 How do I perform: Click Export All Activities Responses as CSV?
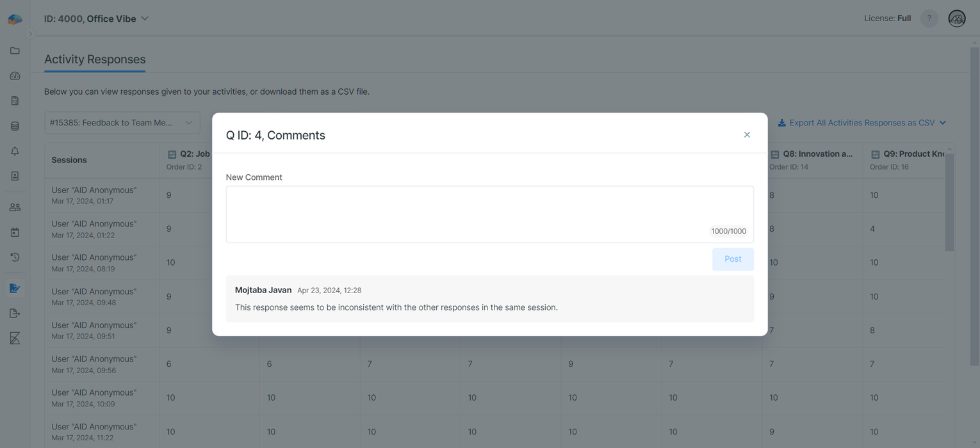coord(858,122)
